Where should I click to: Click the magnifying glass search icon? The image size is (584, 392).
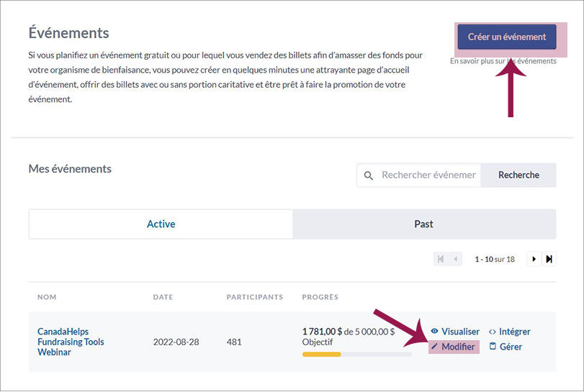[x=369, y=176]
